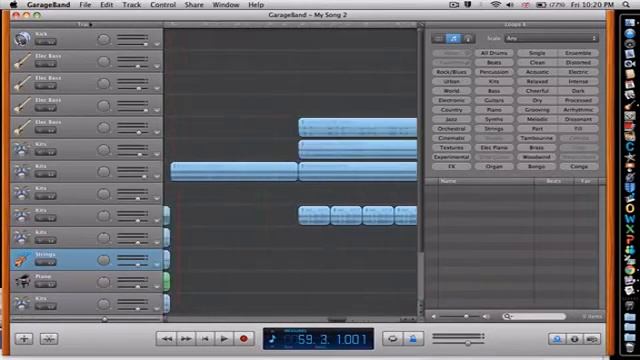This screenshot has width=640, height=360.
Task: Open the Help menu
Action: (256, 5)
